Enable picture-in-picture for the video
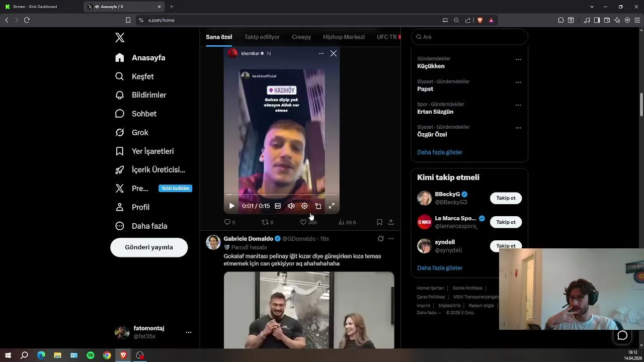644x362 pixels. (318, 206)
